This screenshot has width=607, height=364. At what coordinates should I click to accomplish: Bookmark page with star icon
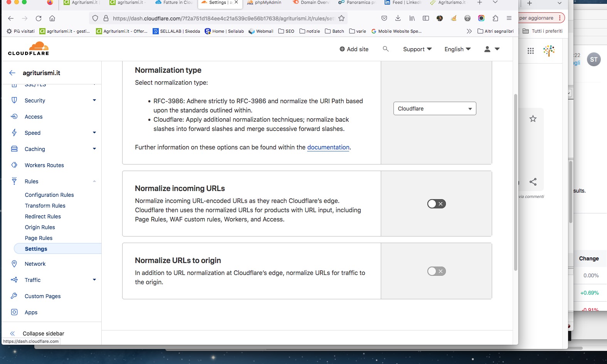(x=341, y=18)
